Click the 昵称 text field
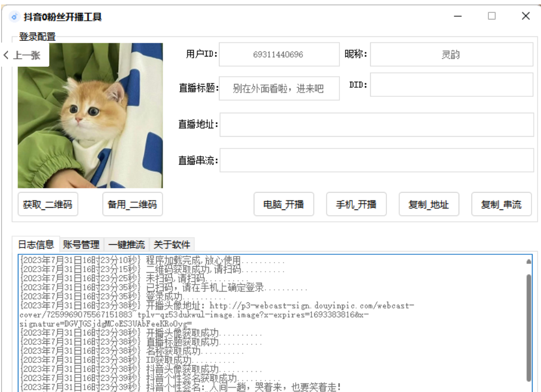The image size is (541, 392). tap(451, 54)
